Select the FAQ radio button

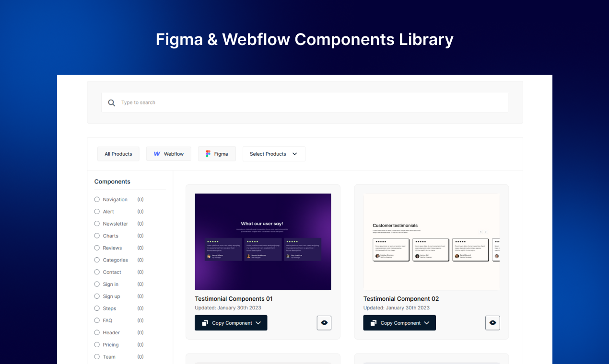click(x=97, y=320)
